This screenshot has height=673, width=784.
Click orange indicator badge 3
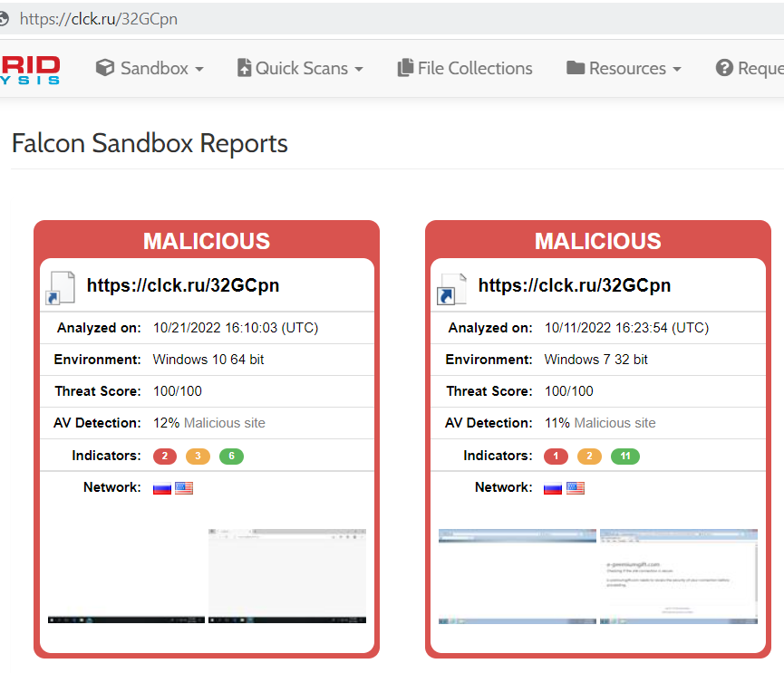pos(198,456)
